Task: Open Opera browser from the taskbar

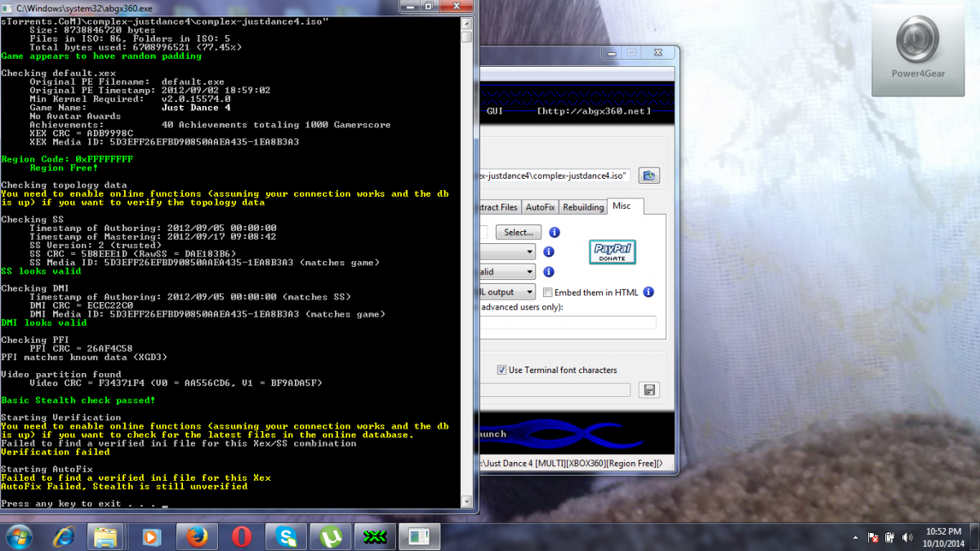Action: (240, 536)
